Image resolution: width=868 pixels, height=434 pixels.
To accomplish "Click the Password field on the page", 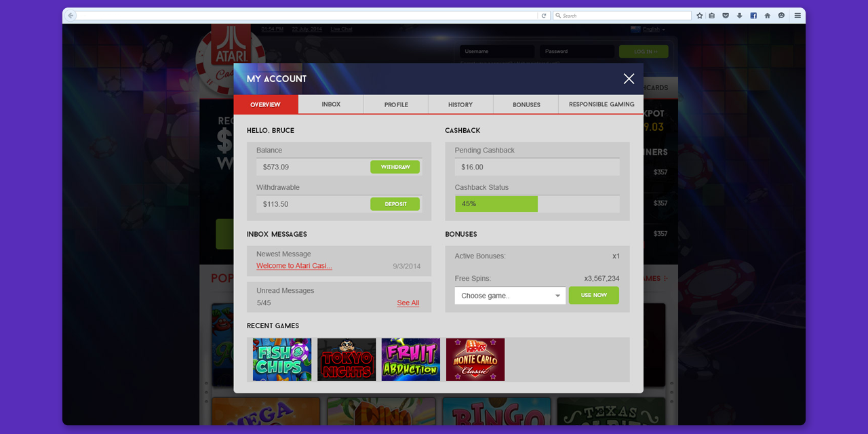I will click(577, 52).
